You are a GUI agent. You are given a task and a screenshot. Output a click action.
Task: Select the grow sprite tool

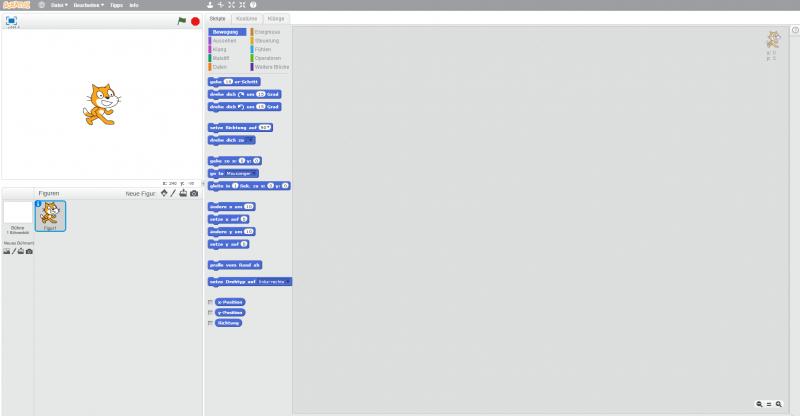(231, 5)
